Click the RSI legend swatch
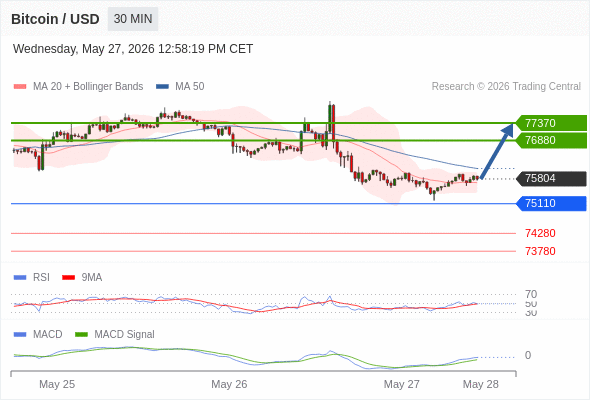The width and height of the screenshot is (590, 400). (x=20, y=278)
